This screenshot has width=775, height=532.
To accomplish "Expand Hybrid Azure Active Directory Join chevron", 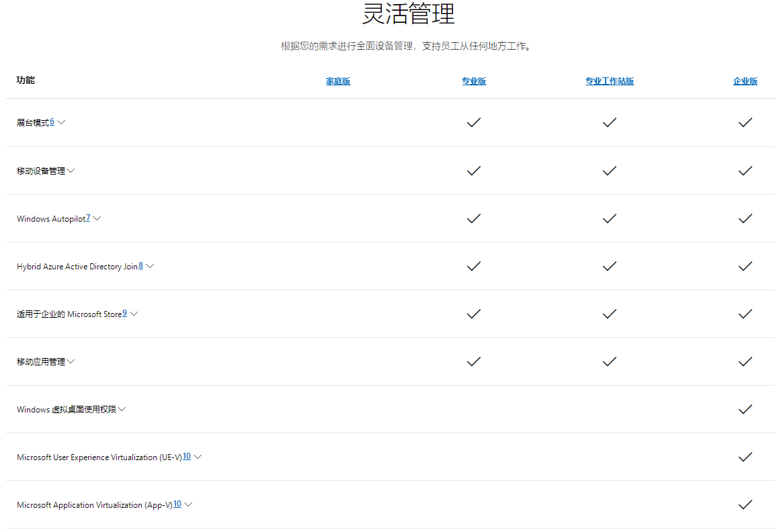I will click(x=151, y=266).
